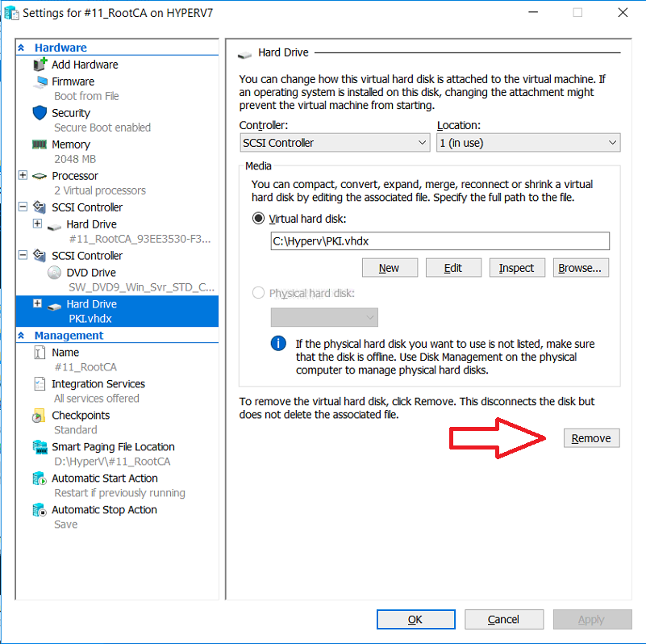The height and width of the screenshot is (644, 646).
Task: Select Automatic Stop Action
Action: coord(104,510)
